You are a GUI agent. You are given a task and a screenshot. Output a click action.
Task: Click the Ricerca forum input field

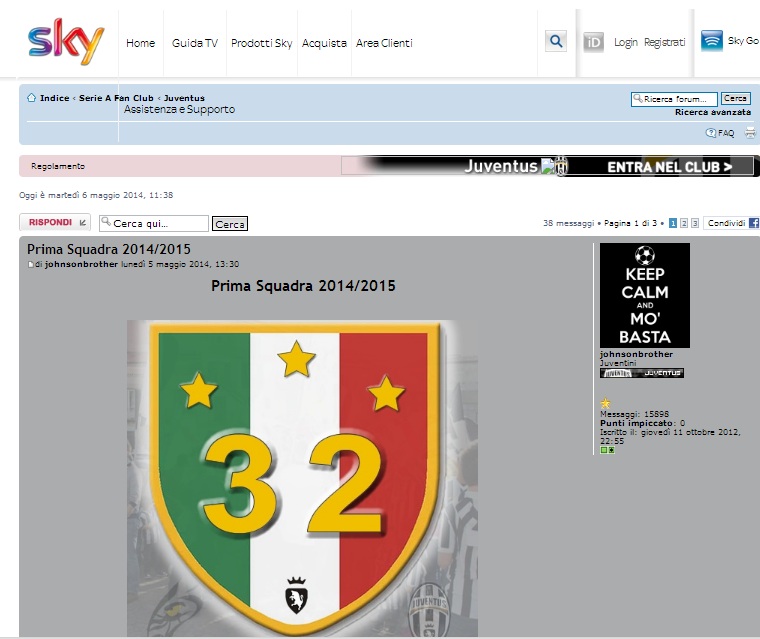click(x=674, y=99)
